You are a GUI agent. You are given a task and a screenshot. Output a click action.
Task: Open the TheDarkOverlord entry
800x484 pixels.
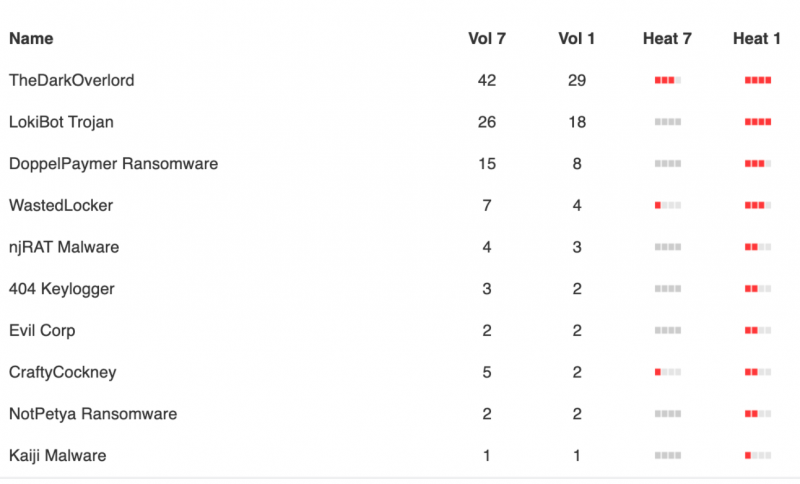point(71,80)
